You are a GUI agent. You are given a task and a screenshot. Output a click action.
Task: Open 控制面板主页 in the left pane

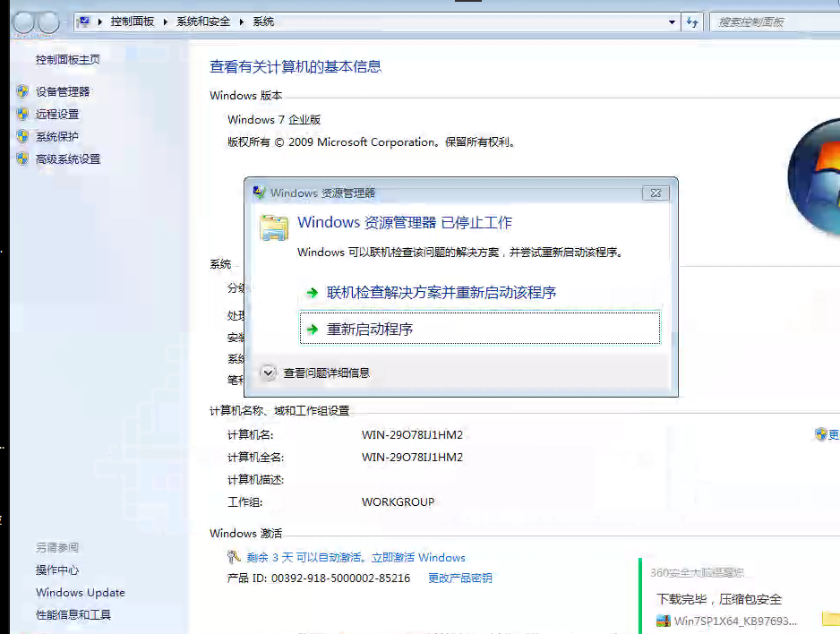tap(67, 60)
